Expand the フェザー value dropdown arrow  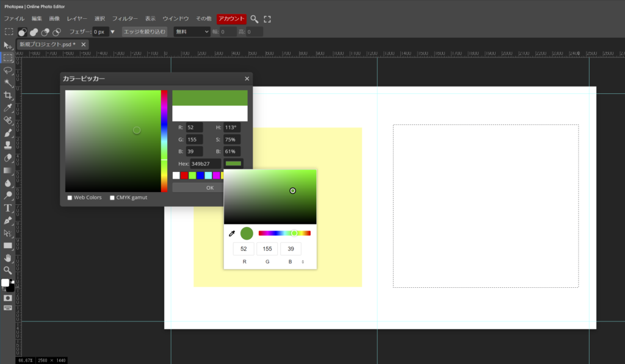coord(112,32)
